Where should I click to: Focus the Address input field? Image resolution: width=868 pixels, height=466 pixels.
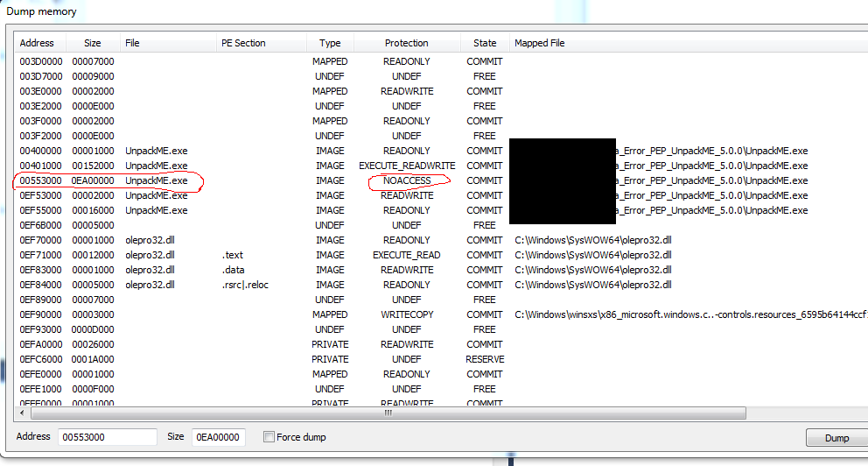tap(107, 437)
